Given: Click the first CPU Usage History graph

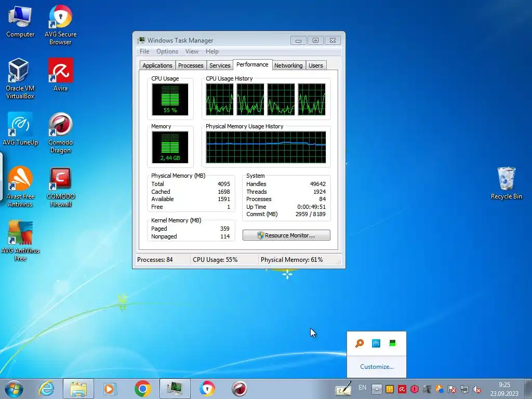Looking at the screenshot, I should tap(220, 99).
